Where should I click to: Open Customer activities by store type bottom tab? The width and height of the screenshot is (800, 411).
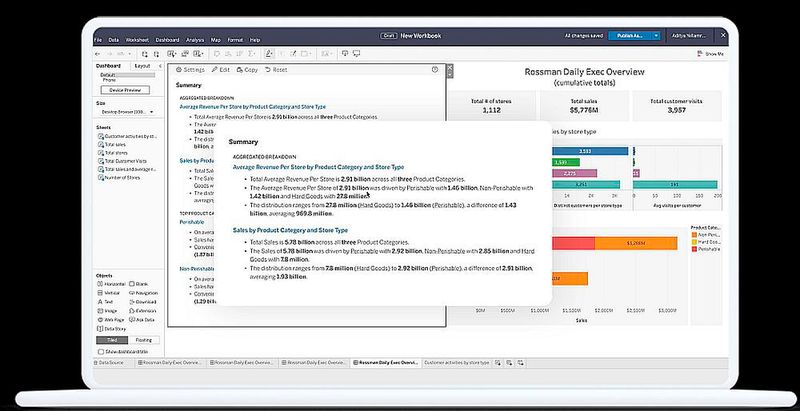[456, 363]
